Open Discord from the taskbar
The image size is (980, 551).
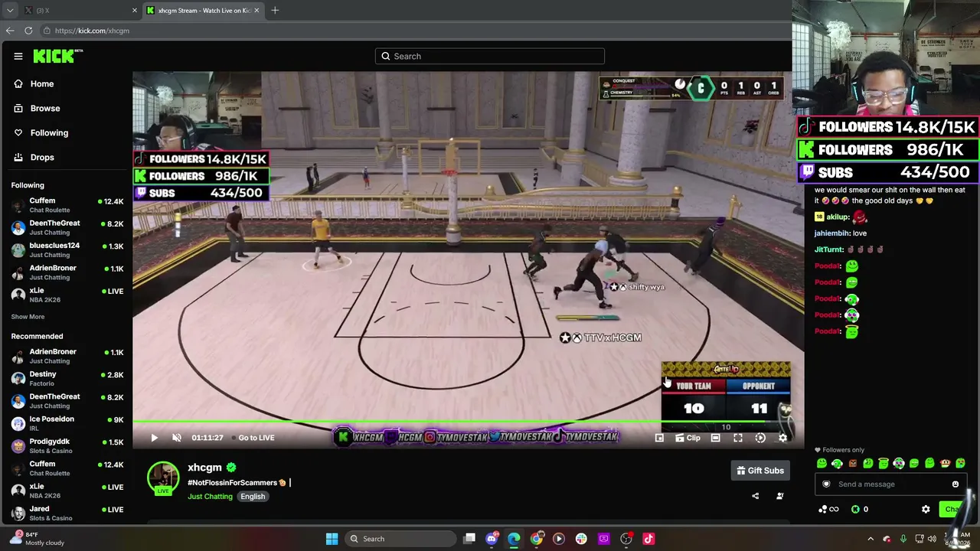coord(492,539)
